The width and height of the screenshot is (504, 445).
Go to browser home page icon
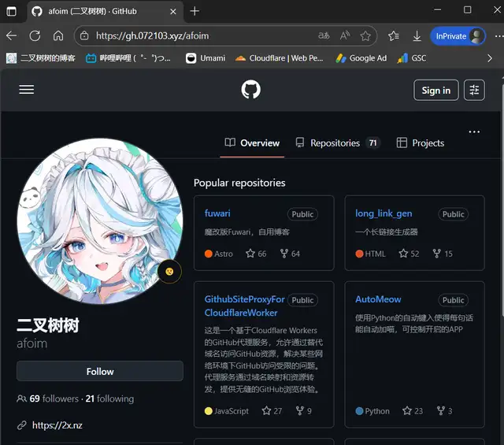click(58, 35)
